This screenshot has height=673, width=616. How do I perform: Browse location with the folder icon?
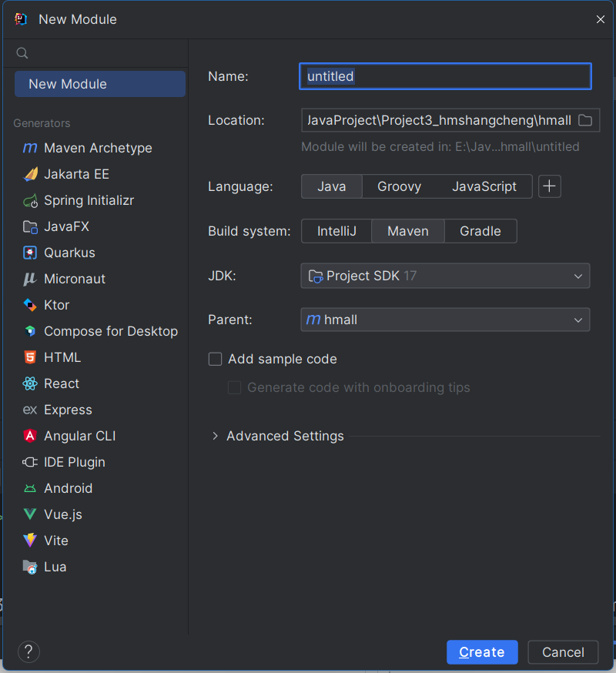(x=585, y=120)
